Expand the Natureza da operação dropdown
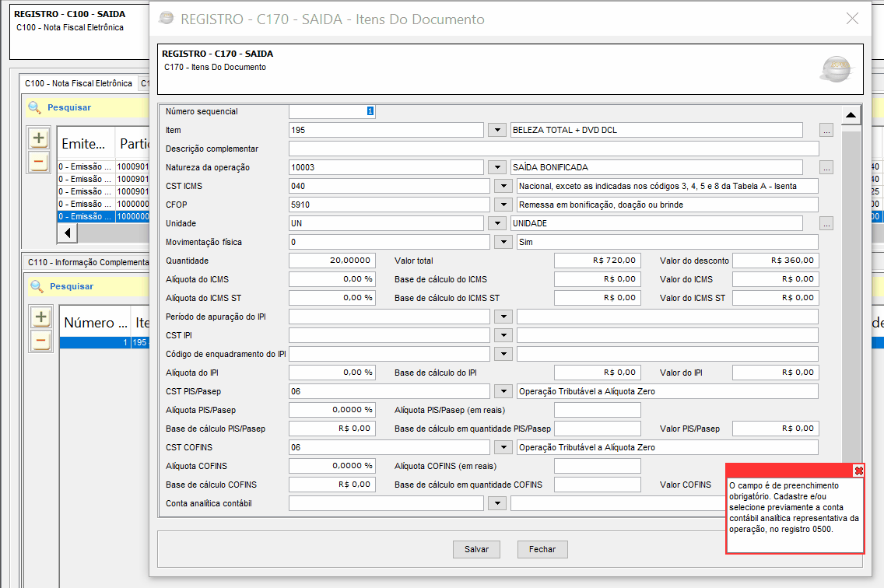 (497, 167)
